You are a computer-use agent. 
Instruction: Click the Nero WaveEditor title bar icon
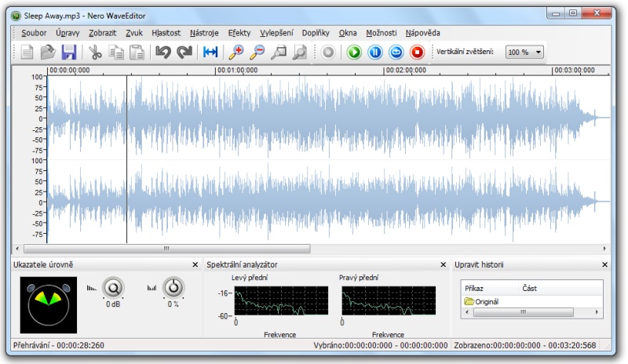pyautogui.click(x=16, y=16)
